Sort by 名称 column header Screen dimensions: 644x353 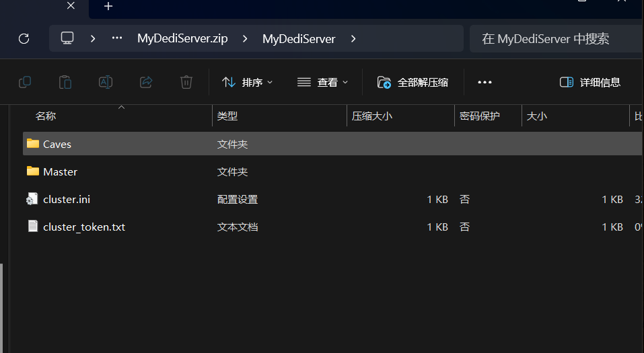tap(46, 116)
